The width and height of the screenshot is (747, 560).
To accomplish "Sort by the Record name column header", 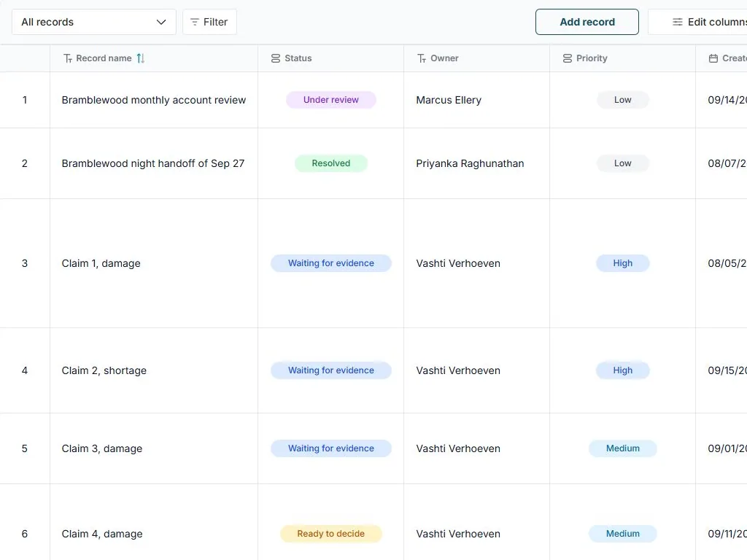I will (104, 58).
